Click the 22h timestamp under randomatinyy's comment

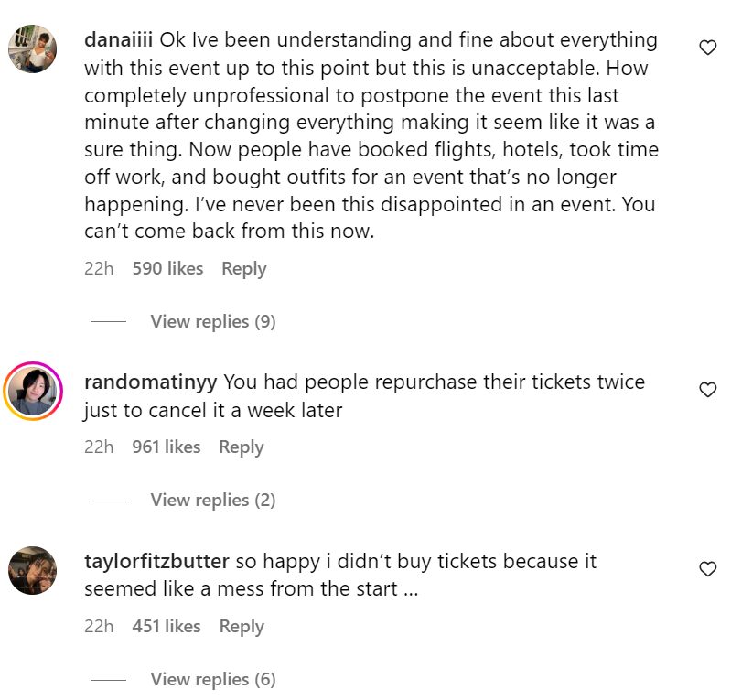click(99, 447)
